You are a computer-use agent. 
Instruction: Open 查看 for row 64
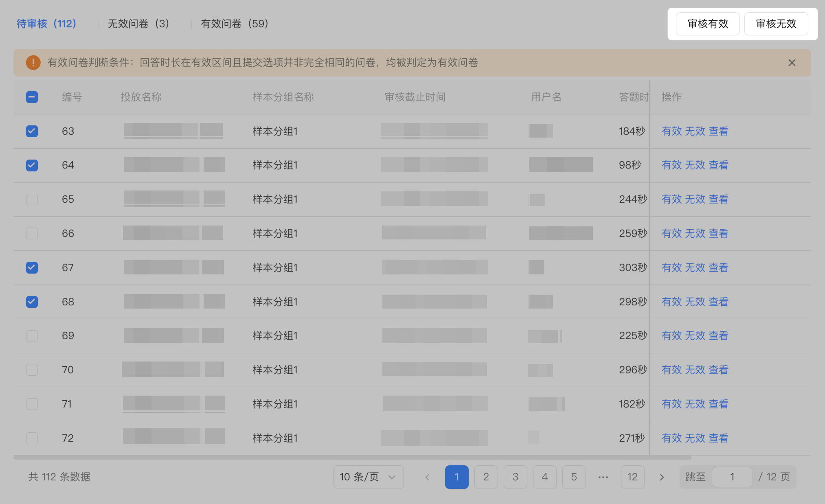719,165
